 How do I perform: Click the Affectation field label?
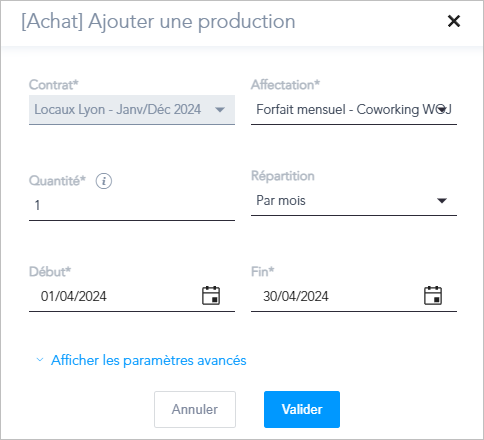[285, 85]
